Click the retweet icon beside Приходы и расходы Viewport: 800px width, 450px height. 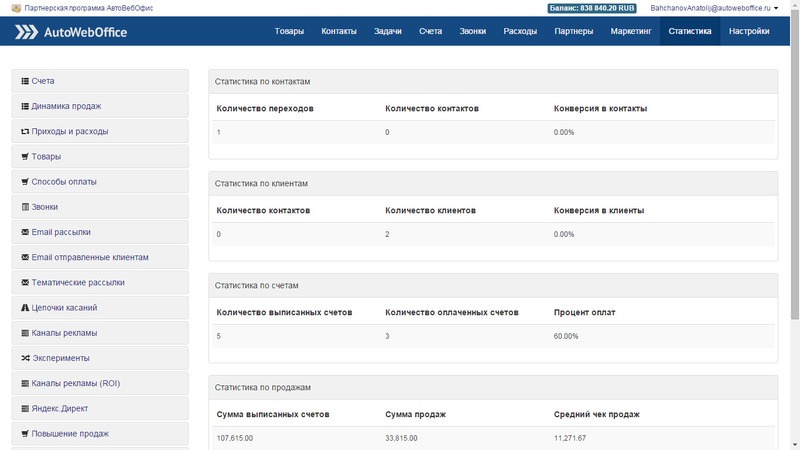coord(25,132)
